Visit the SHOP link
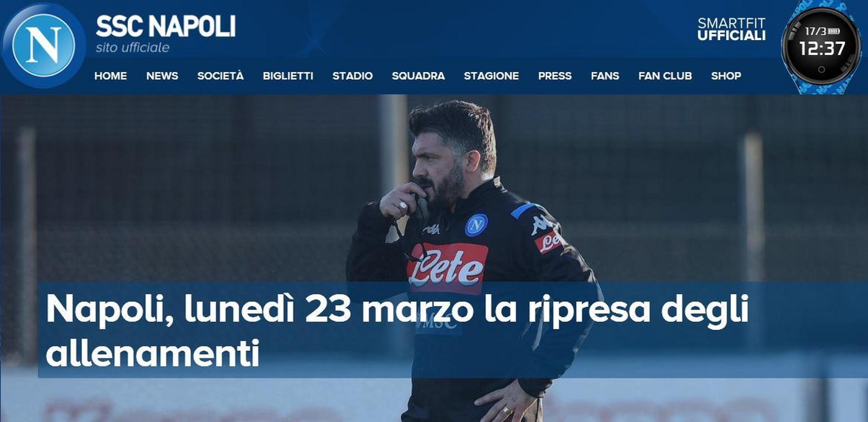Screen dimensions: 868x422 (726, 76)
